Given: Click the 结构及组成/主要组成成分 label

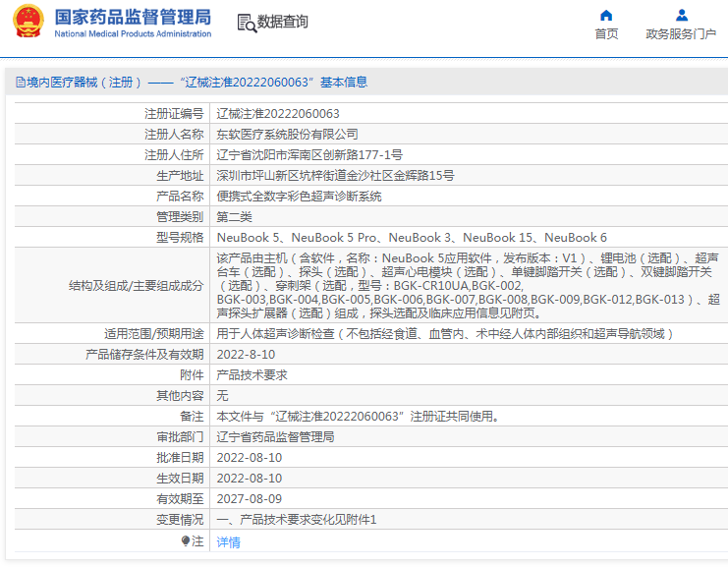Looking at the screenshot, I should [136, 286].
